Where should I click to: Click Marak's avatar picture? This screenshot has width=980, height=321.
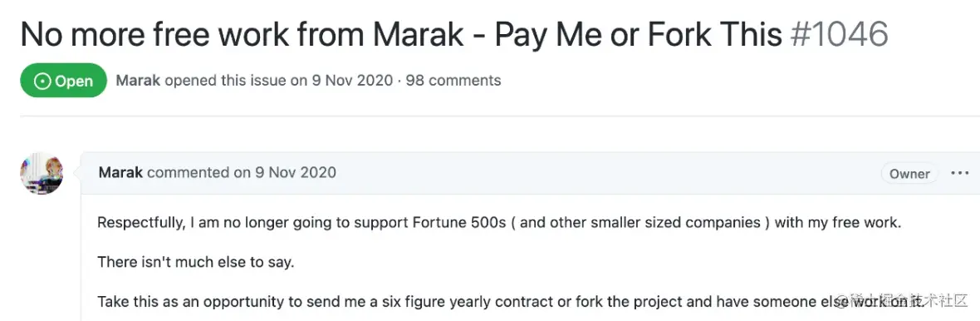pos(42,173)
